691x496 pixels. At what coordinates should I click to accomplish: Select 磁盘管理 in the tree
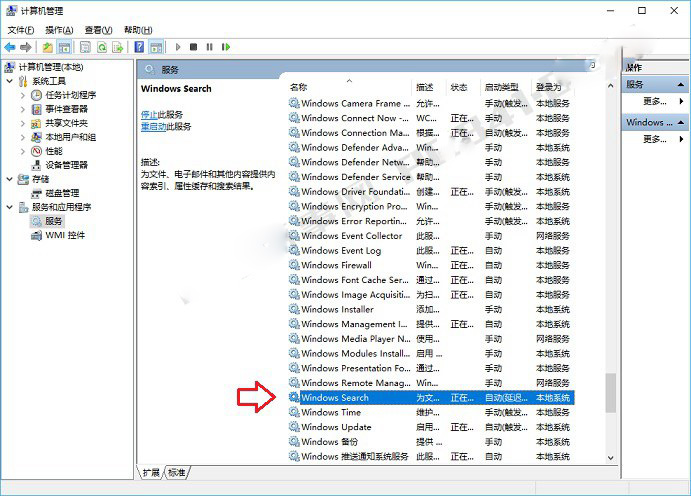[x=62, y=193]
